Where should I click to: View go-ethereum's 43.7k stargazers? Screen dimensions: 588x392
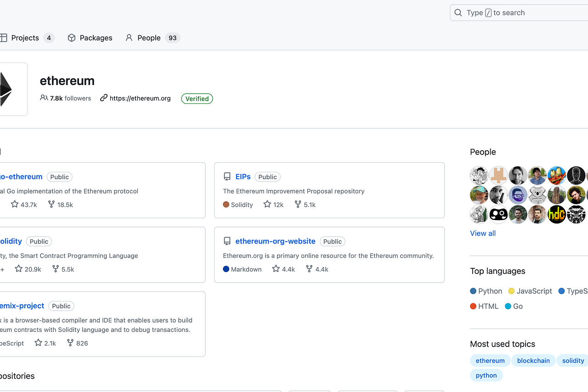(x=24, y=205)
